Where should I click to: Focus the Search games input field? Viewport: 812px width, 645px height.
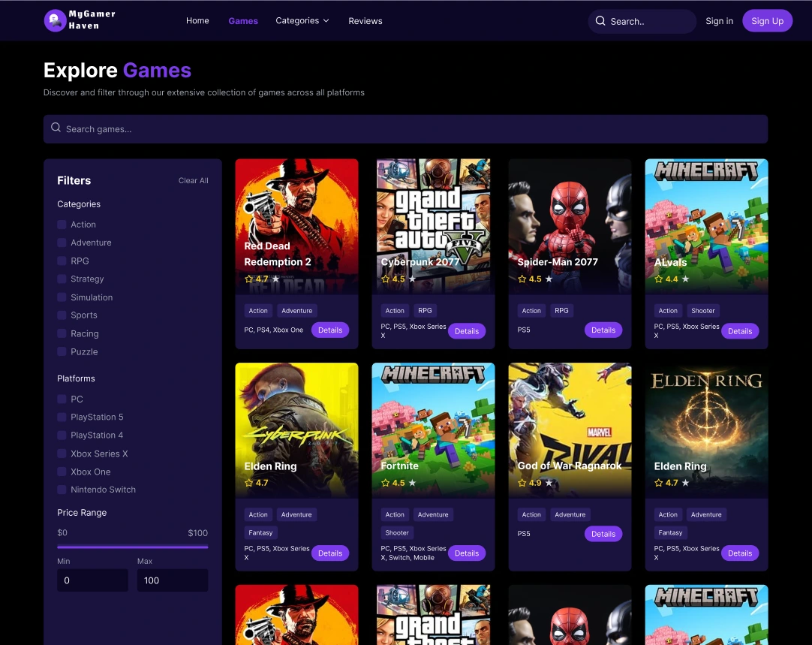405,129
